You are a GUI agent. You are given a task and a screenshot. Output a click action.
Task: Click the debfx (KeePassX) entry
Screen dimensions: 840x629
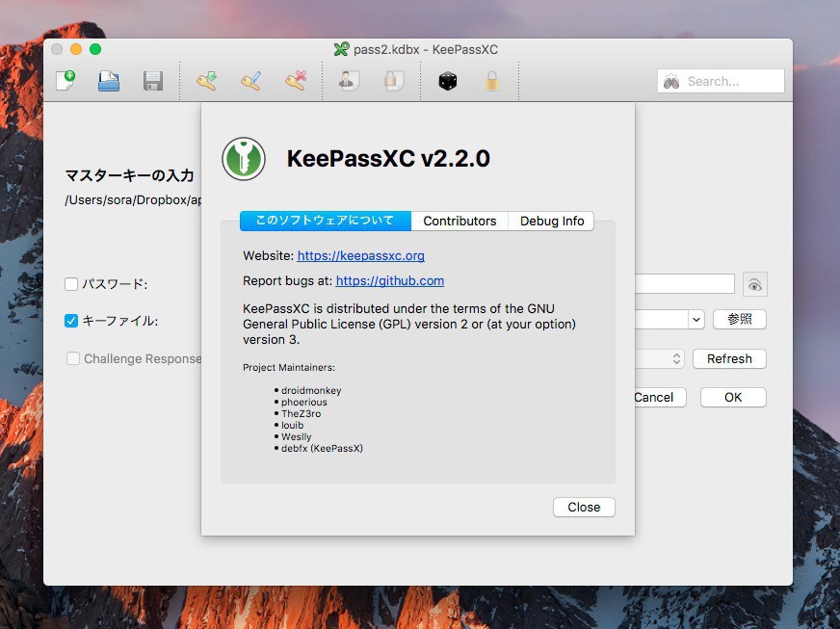click(x=322, y=449)
